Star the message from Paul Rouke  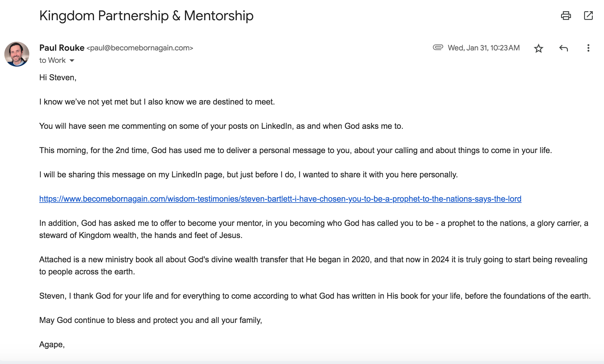coord(538,48)
